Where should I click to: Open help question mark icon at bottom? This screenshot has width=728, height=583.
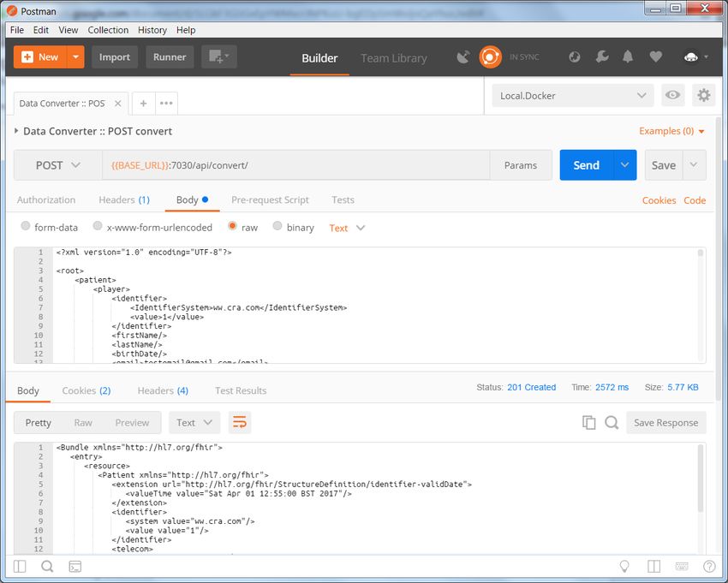[709, 566]
